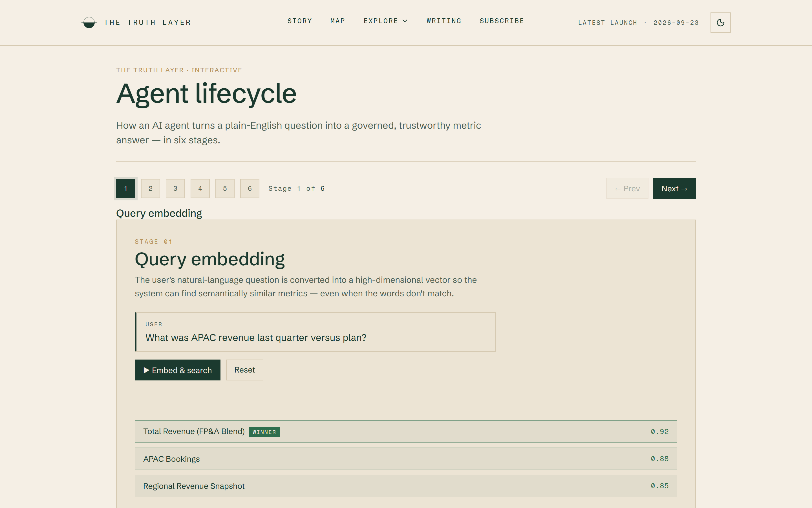Select Regional Revenue Snapshot result row
The width and height of the screenshot is (812, 508).
coord(406,486)
